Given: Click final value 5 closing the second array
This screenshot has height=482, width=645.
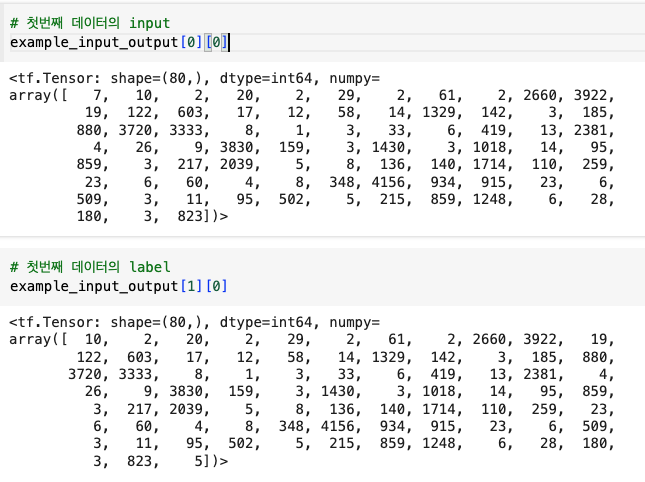Looking at the screenshot, I should coord(199,461).
